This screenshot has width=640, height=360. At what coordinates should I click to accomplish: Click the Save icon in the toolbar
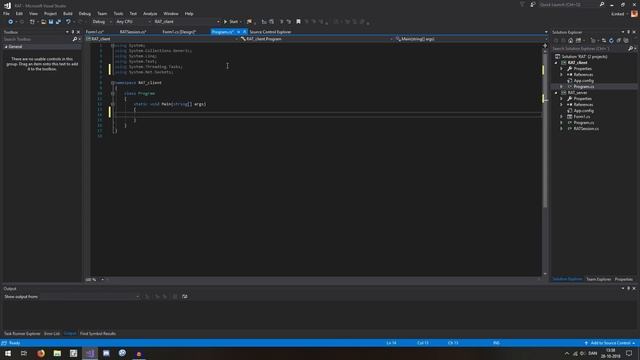(51, 22)
